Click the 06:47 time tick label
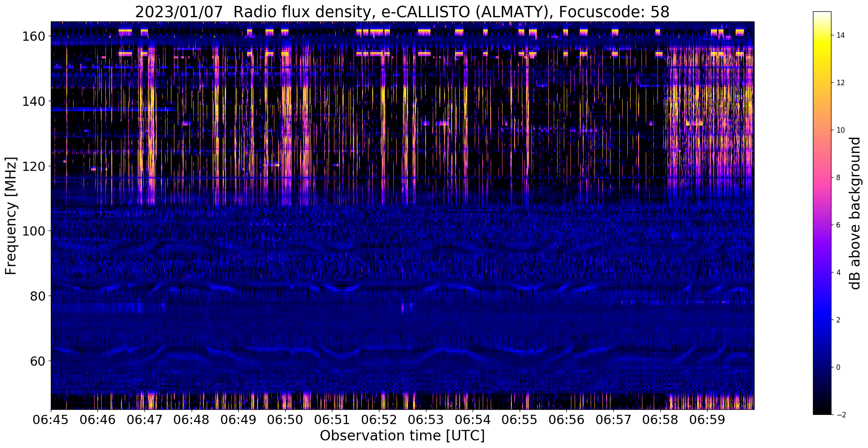The width and height of the screenshot is (868, 448). 145,419
